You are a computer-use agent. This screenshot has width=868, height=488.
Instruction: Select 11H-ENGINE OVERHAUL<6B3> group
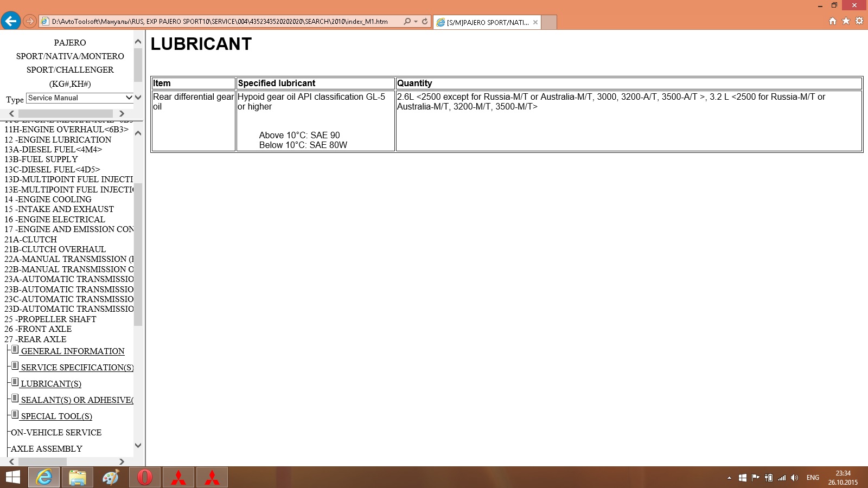coord(67,130)
